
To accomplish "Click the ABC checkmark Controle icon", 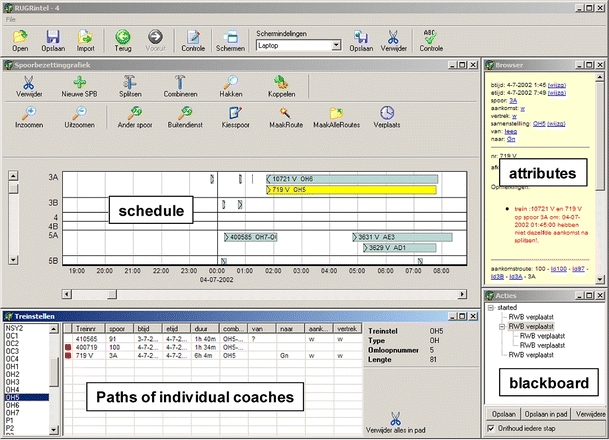I will point(431,37).
